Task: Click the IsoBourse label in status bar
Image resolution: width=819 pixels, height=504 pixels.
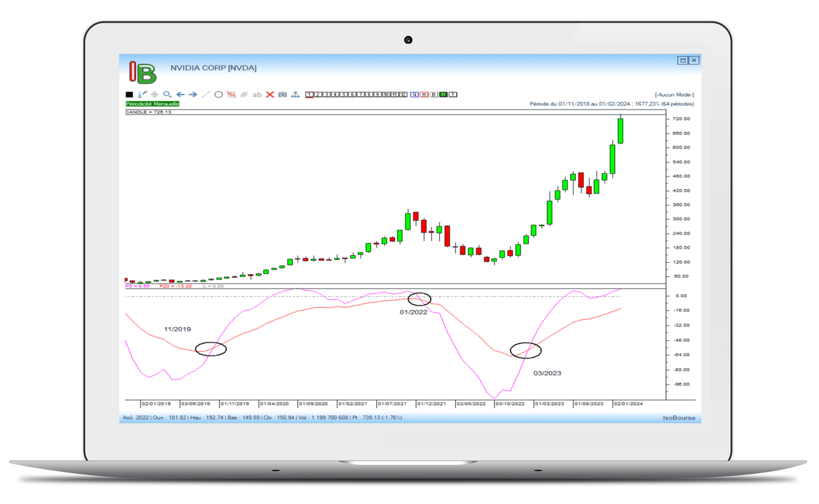Action: pos(679,418)
